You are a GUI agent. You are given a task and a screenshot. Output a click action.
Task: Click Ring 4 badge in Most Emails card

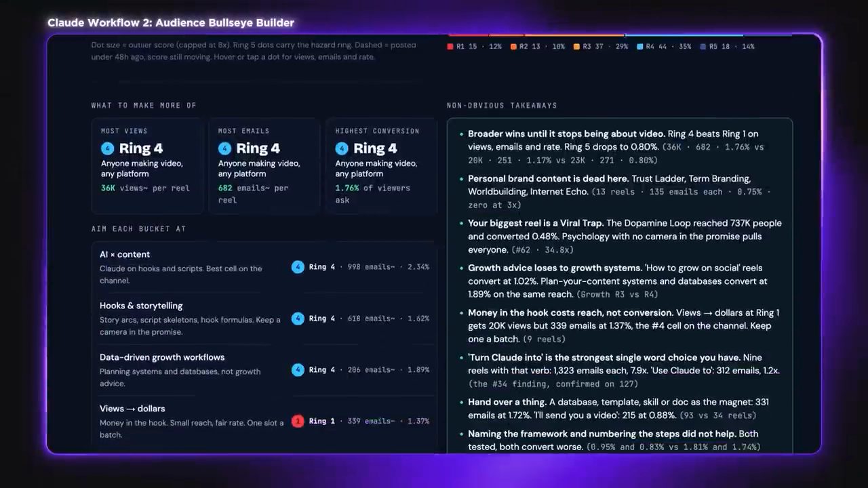pyautogui.click(x=224, y=148)
